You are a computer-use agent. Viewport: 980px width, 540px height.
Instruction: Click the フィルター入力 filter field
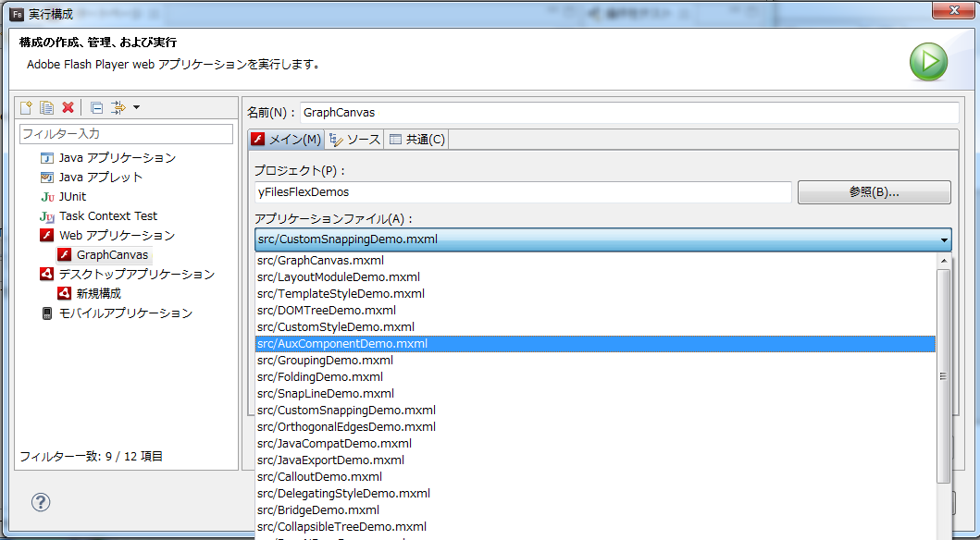[126, 133]
